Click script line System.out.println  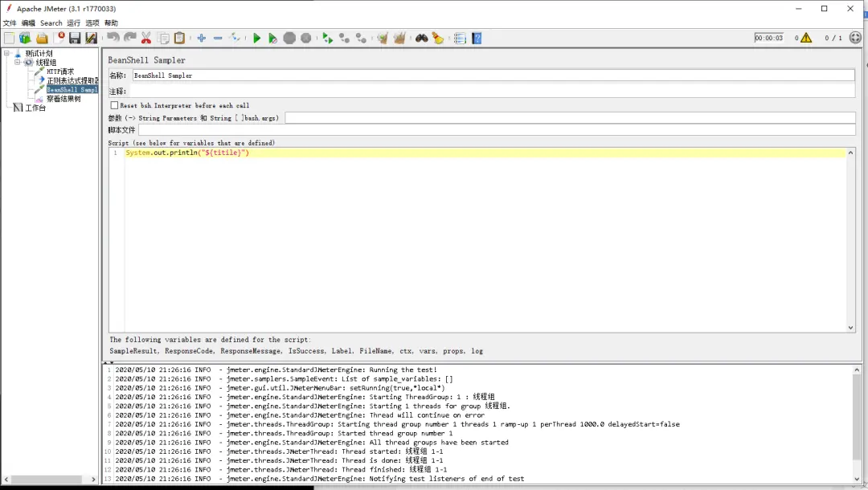tap(187, 153)
